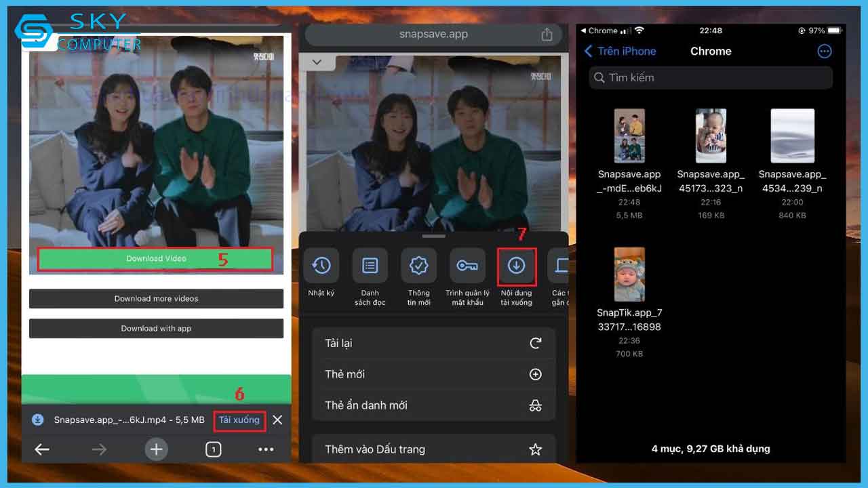This screenshot has width=868, height=488.
Task: Open Trình quản lý mật khẩu password manager
Action: tap(467, 266)
